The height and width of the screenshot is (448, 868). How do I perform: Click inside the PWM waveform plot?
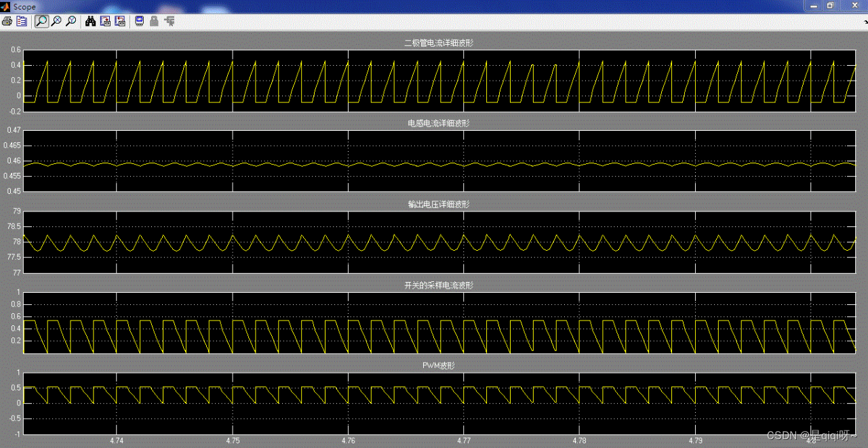point(440,403)
